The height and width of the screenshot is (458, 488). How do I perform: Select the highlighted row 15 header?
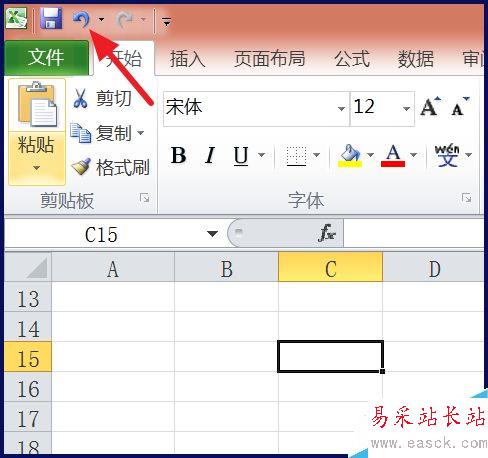coord(28,357)
